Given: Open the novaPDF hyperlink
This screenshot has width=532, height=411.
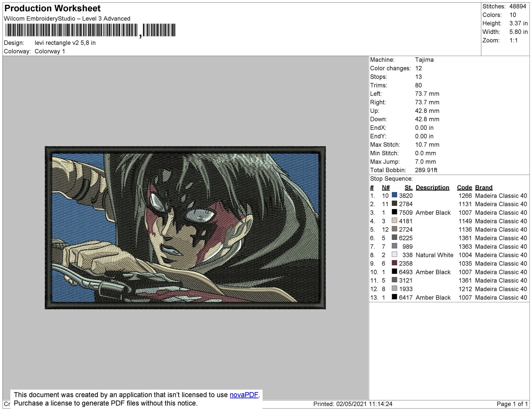Looking at the screenshot, I should (x=244, y=395).
